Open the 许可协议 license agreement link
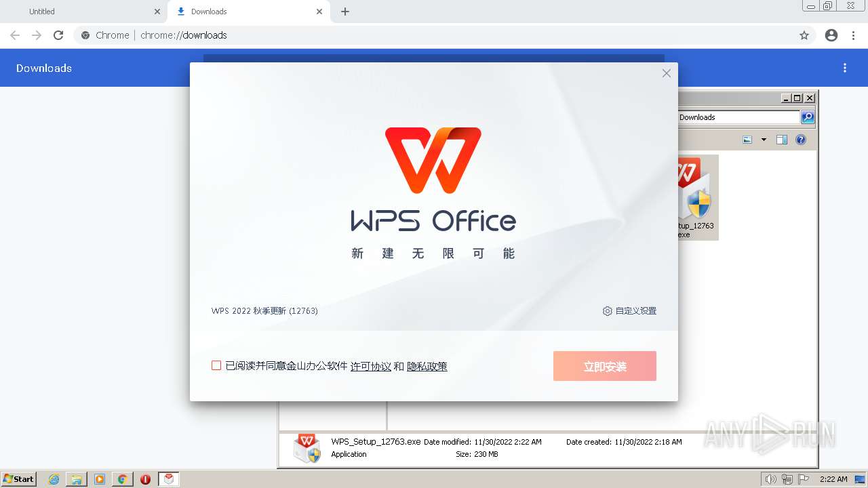868x488 pixels. pos(370,366)
